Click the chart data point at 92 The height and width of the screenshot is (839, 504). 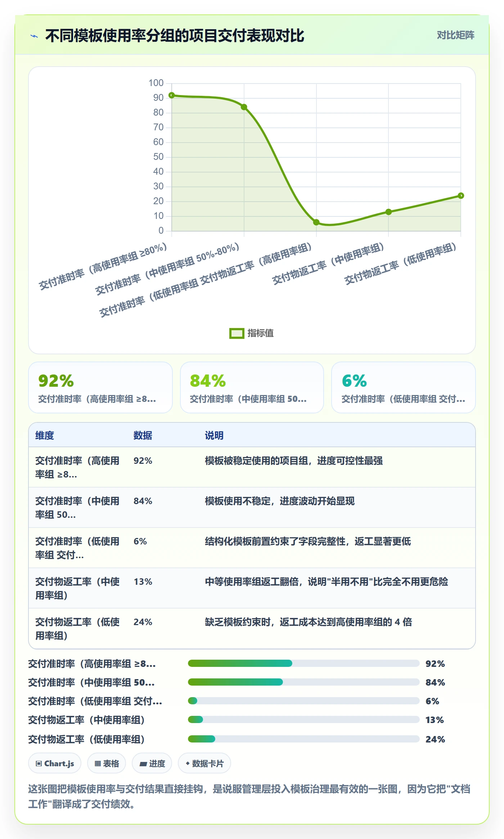[172, 95]
